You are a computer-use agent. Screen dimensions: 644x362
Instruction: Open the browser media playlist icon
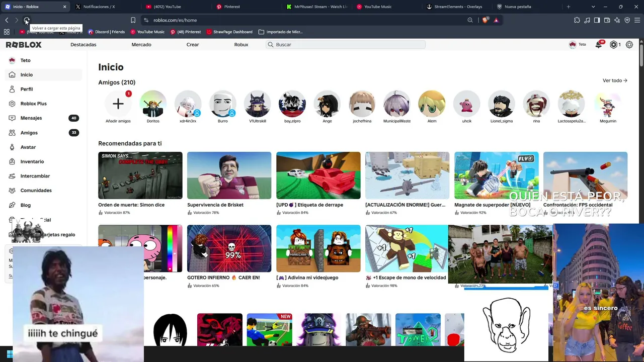tap(587, 20)
